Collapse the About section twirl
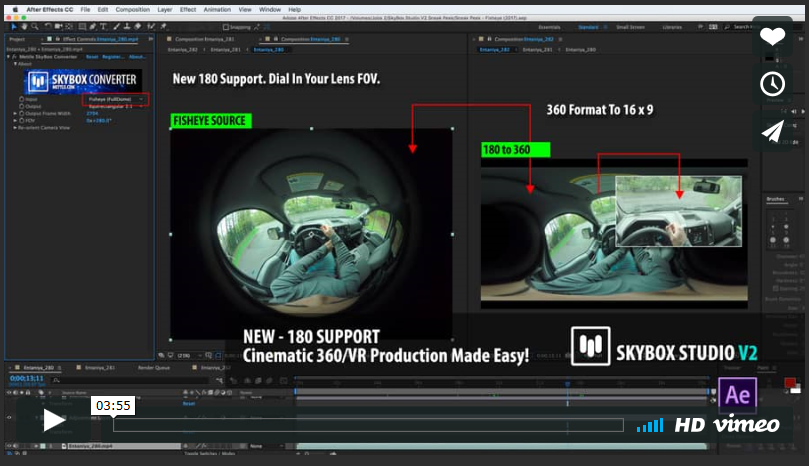This screenshot has width=809, height=466. click(x=15, y=64)
